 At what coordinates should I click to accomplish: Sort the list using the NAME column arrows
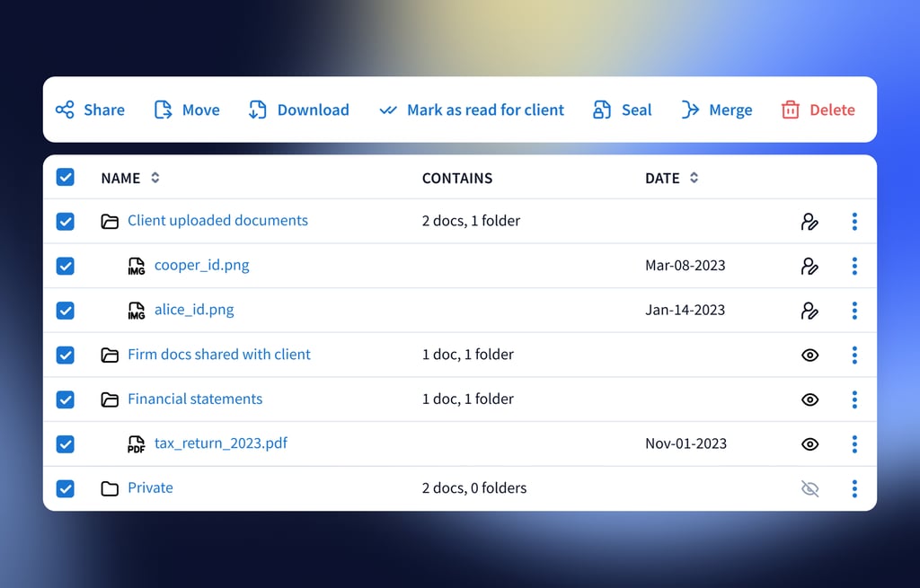point(155,178)
